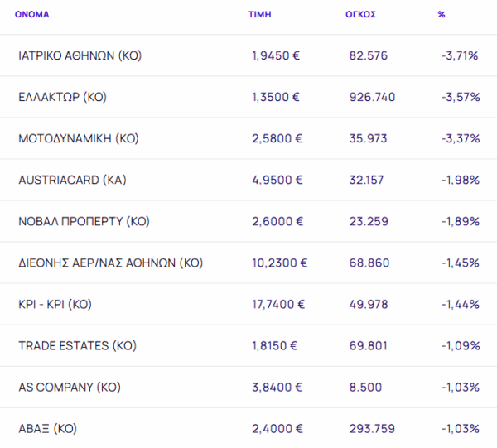Select the ΑΒΑΞ (ΚΟ) stock name
The image size is (497, 448).
(x=47, y=428)
